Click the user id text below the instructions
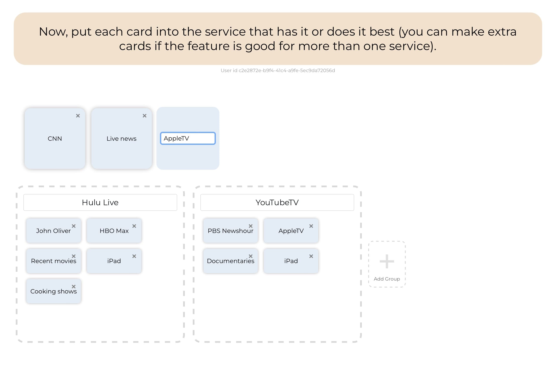The image size is (555, 392). click(x=277, y=71)
